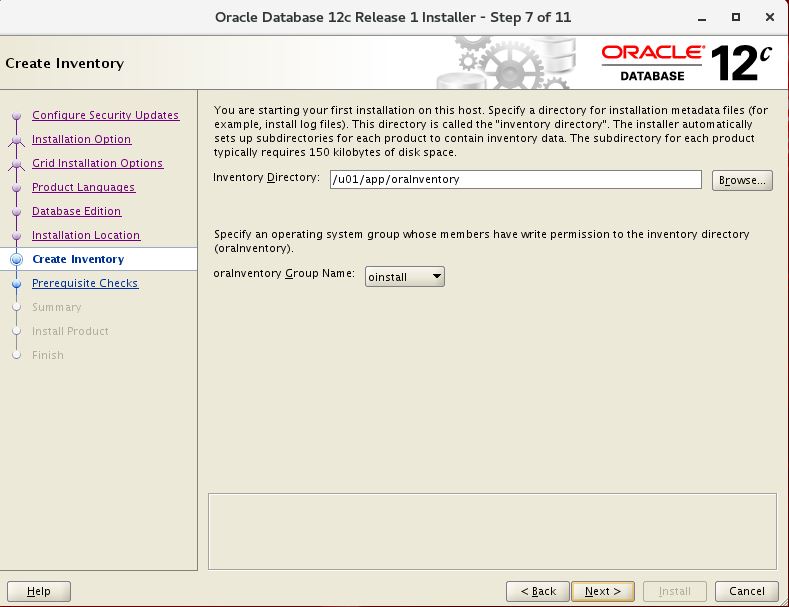This screenshot has width=789, height=607.
Task: Jump to the Product Languages step
Action: point(84,187)
